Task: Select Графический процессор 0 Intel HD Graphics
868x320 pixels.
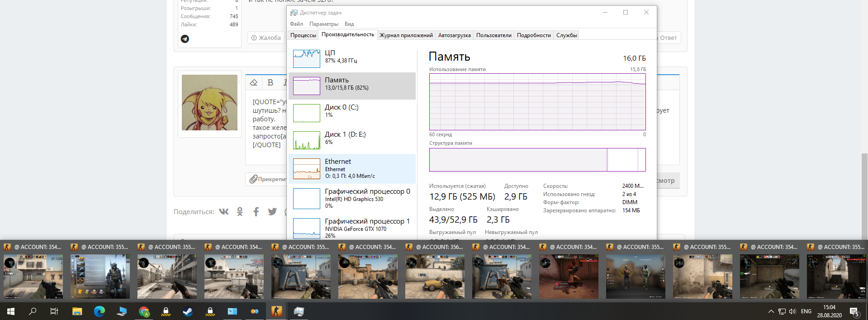Action: point(352,198)
